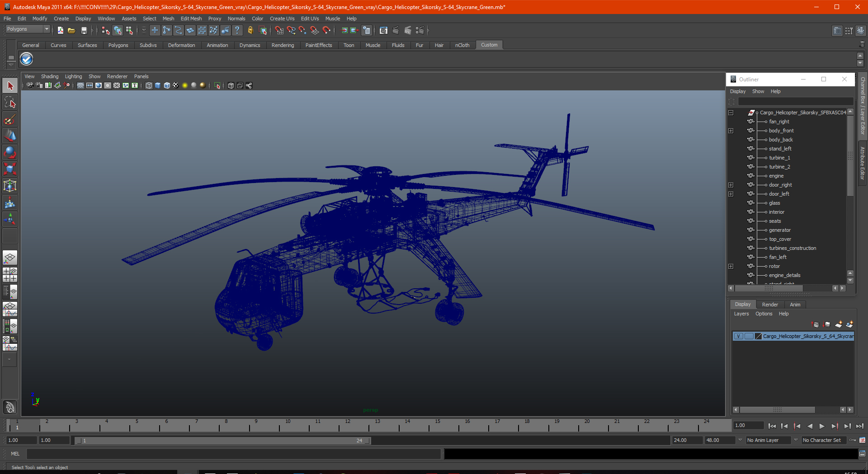Click the MEL command line input
The image size is (868, 474).
coord(233,454)
